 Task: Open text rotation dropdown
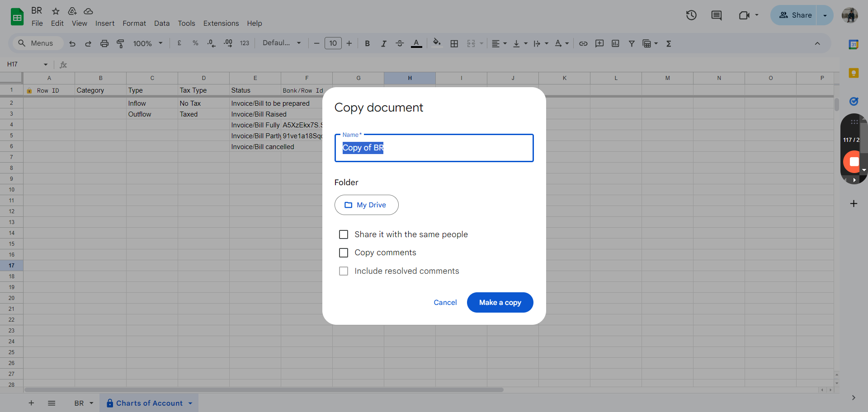point(561,43)
